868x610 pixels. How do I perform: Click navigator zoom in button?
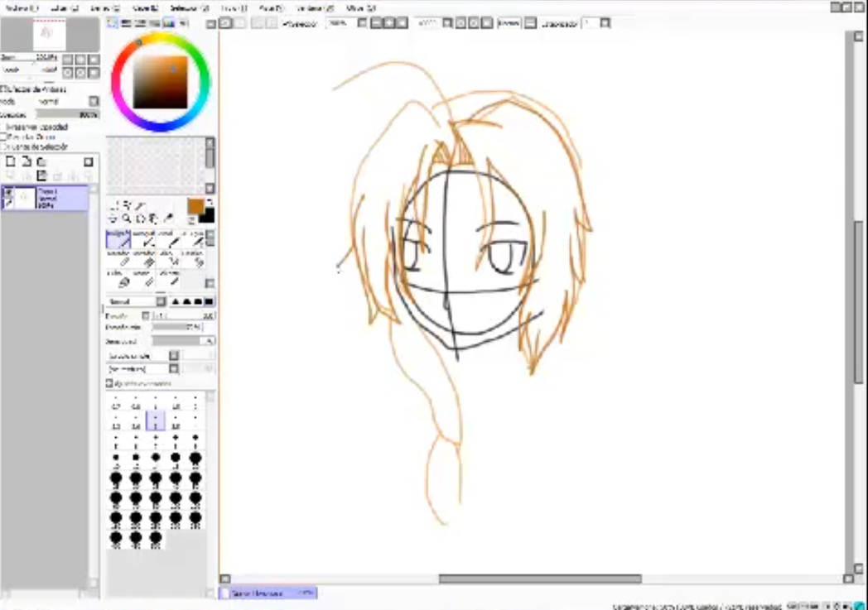[81, 59]
